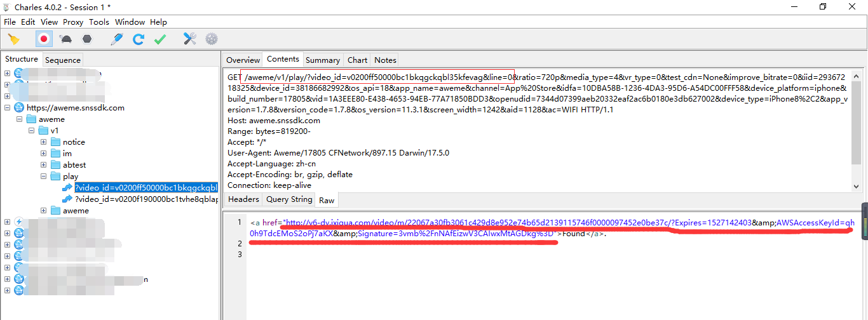Select the Raw tab
868x320 pixels.
click(327, 200)
